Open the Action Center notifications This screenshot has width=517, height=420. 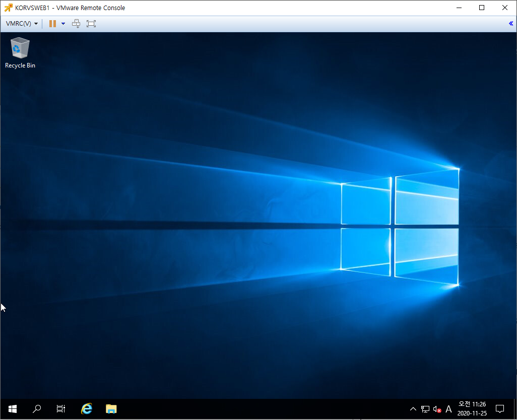pyautogui.click(x=500, y=409)
